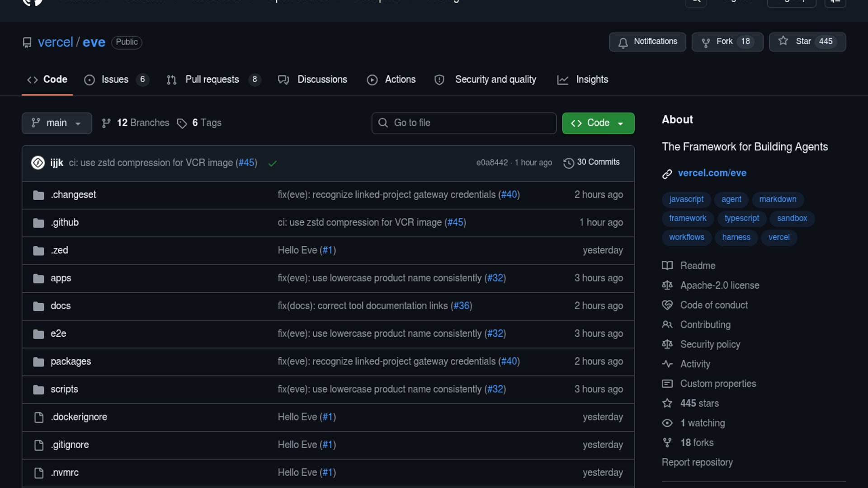868x488 pixels.
Task: Open the Insights tab
Action: point(583,80)
